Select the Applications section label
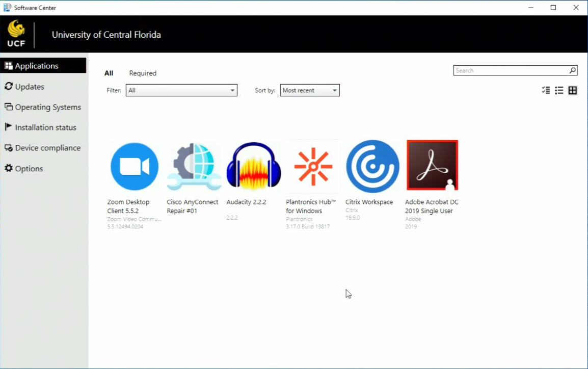 tap(37, 66)
